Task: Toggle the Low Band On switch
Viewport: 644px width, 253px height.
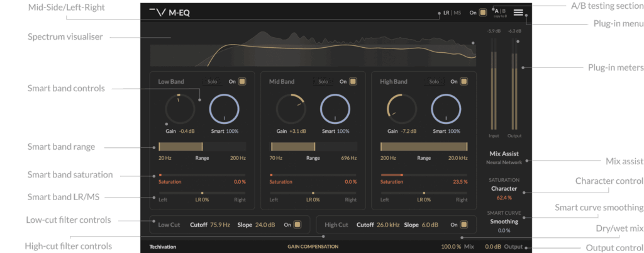Action: pos(241,81)
